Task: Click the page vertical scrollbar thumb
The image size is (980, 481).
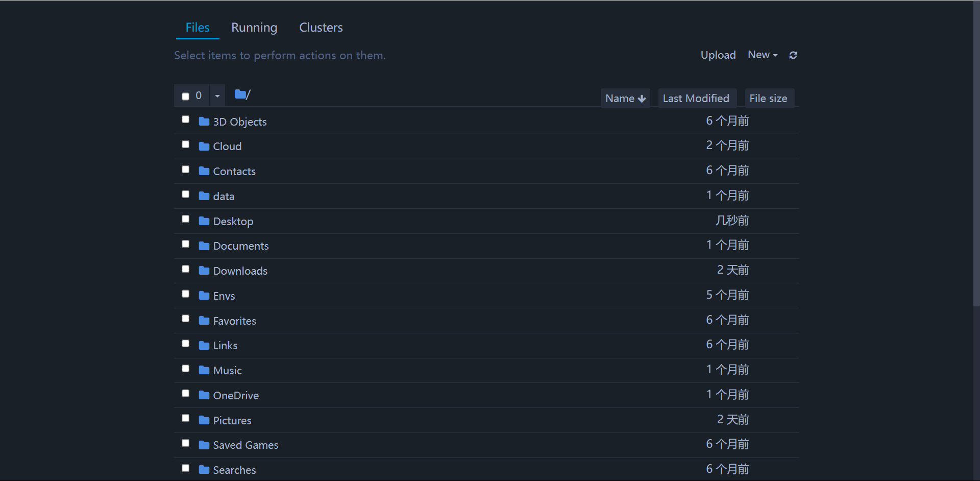Action: click(x=976, y=153)
